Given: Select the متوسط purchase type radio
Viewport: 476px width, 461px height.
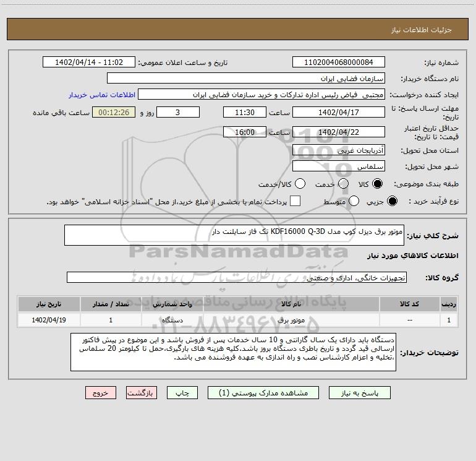Looking at the screenshot, I should click(354, 201).
